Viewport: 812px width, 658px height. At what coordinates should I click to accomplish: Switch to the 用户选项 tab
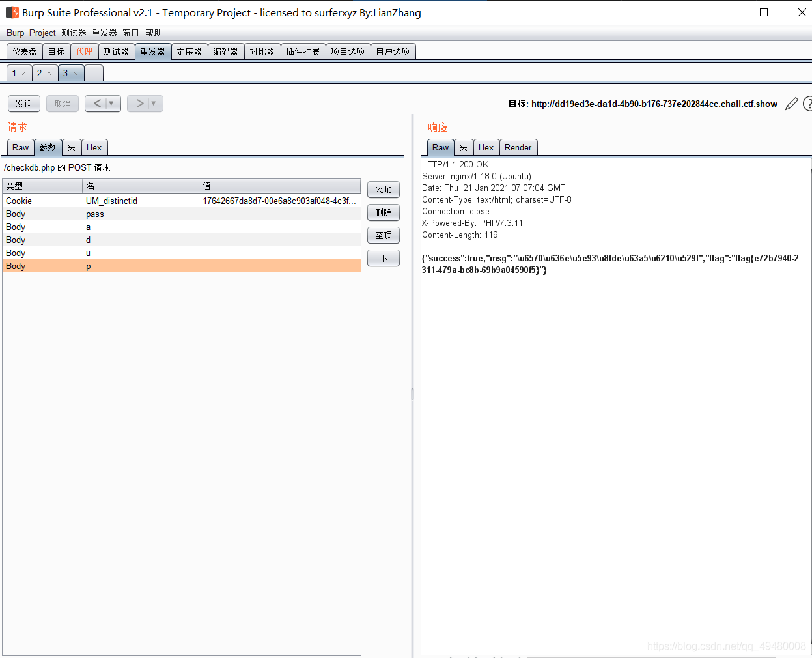coord(393,51)
